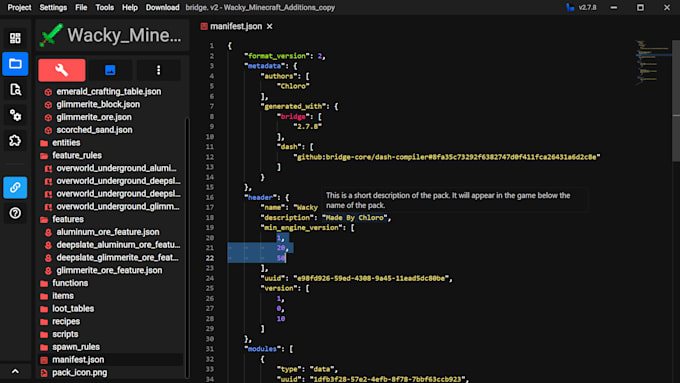Open glimmerite_block.json file

tap(98, 105)
